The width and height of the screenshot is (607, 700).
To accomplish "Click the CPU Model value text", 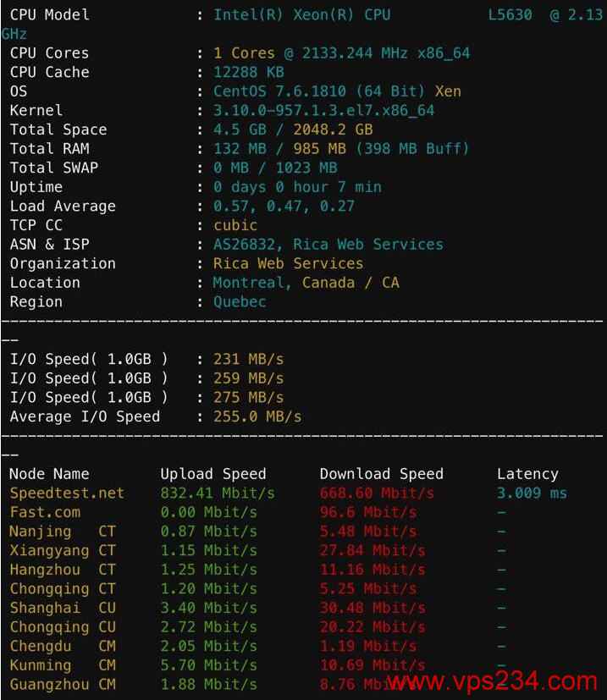I will (x=408, y=15).
